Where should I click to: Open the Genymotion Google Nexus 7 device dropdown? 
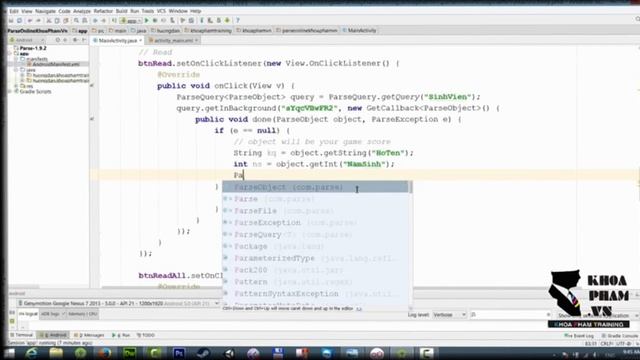[x=118, y=304]
